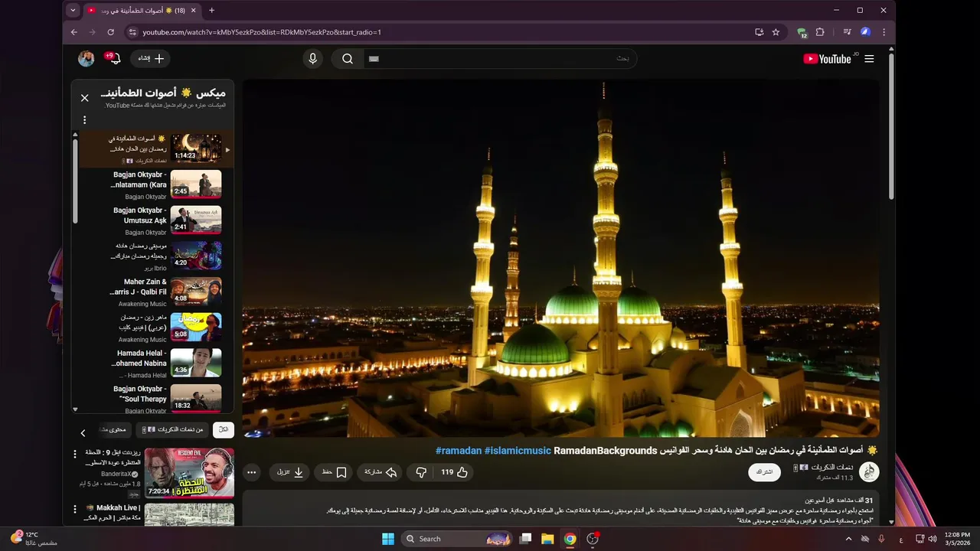Open the YouTube hamburger guide menu
The height and width of the screenshot is (551, 980).
(869, 59)
